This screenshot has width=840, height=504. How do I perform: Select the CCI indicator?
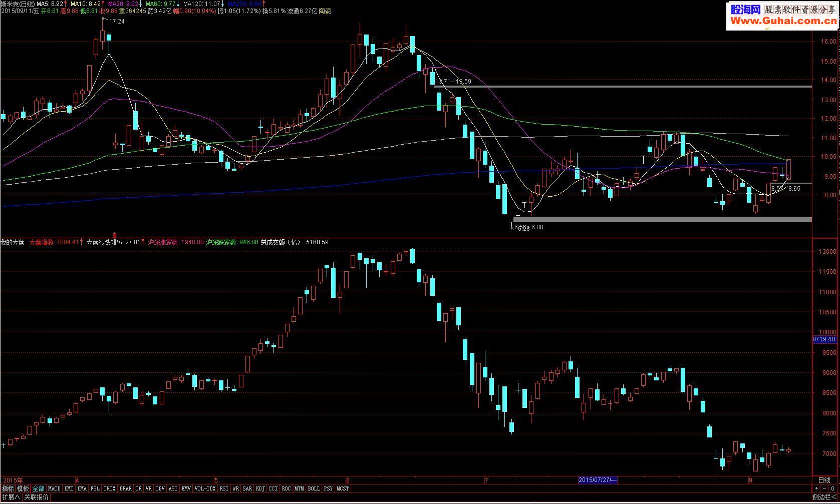[x=273, y=488]
